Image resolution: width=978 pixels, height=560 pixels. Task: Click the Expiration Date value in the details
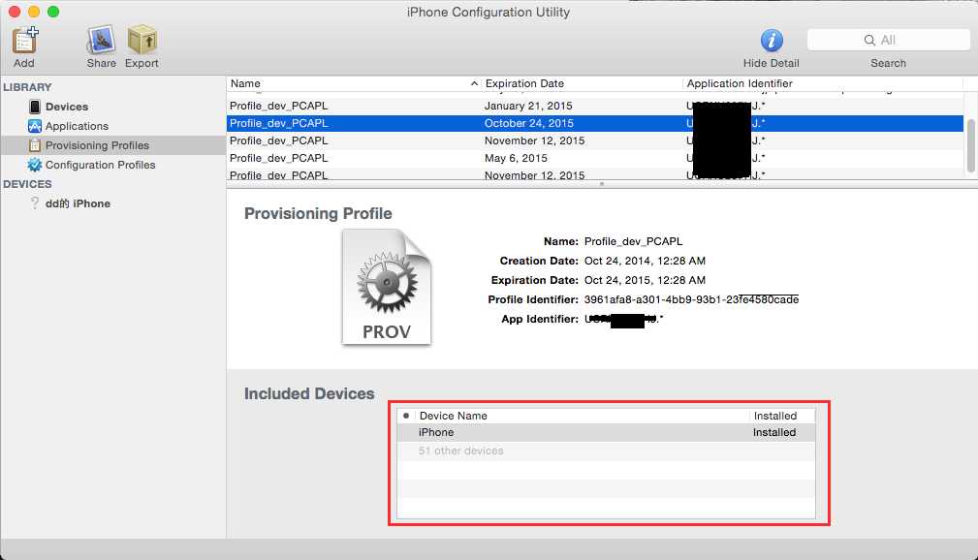point(645,280)
